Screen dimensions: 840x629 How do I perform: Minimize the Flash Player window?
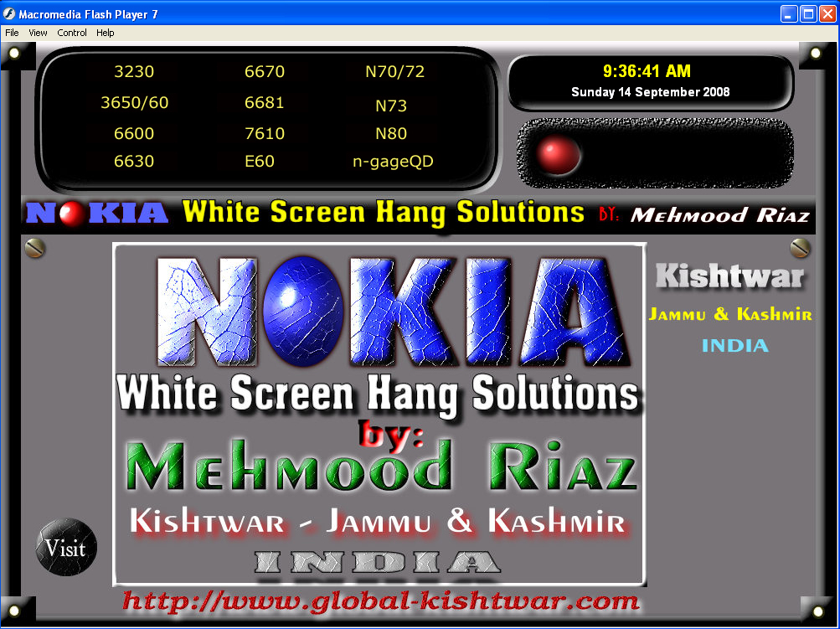[x=789, y=14]
